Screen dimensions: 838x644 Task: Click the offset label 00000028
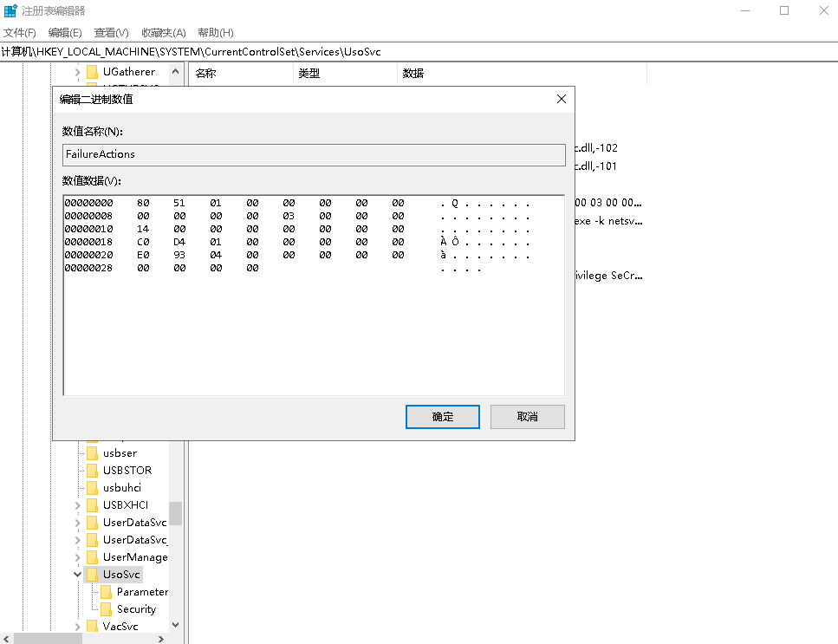click(x=88, y=269)
